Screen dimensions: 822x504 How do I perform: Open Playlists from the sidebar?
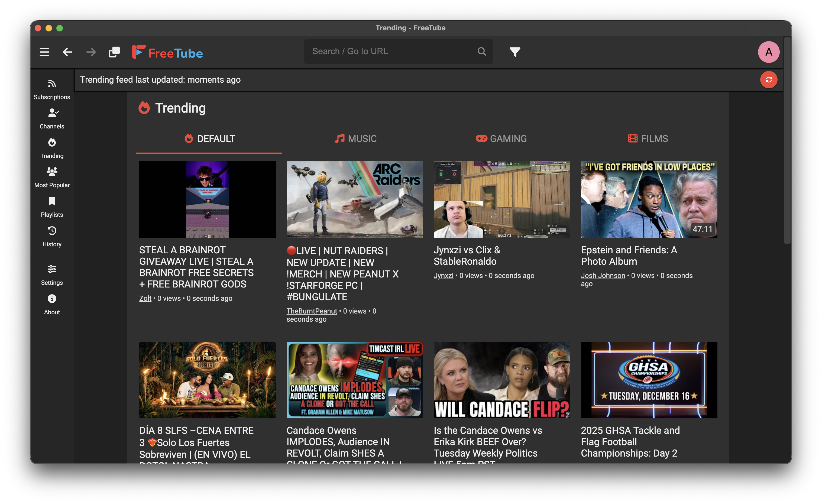(52, 207)
